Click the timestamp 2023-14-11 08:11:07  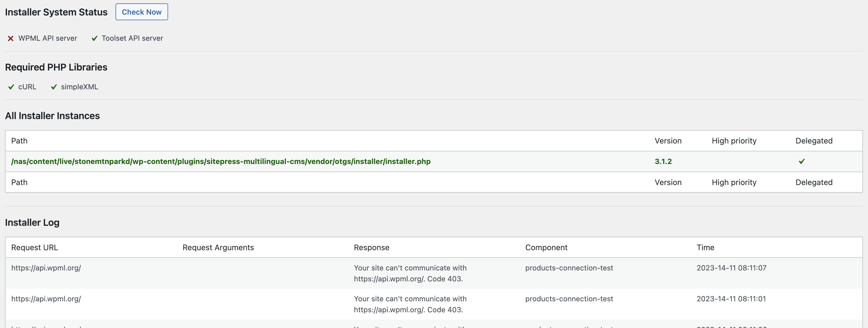coord(732,268)
